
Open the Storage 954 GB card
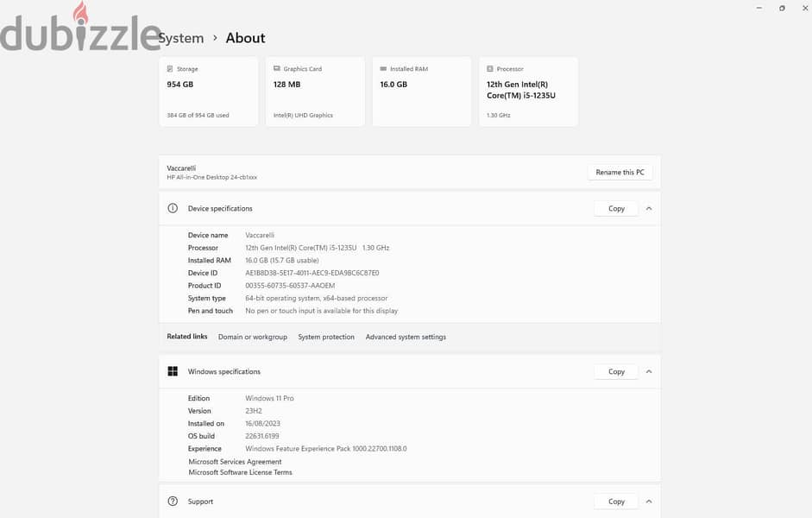[x=209, y=92]
